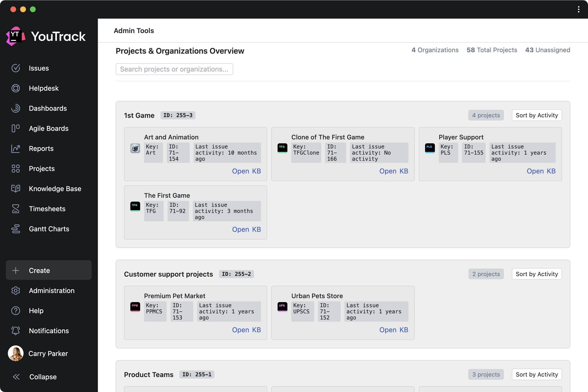Click the Timesheets hourglass icon
Image resolution: width=588 pixels, height=392 pixels.
click(x=15, y=209)
